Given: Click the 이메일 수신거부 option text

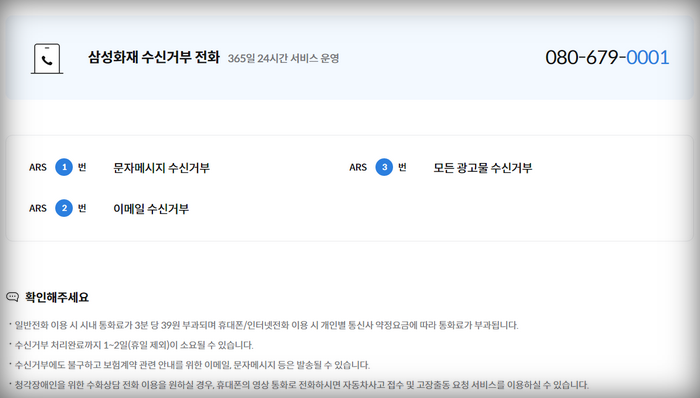Looking at the screenshot, I should pyautogui.click(x=151, y=209).
